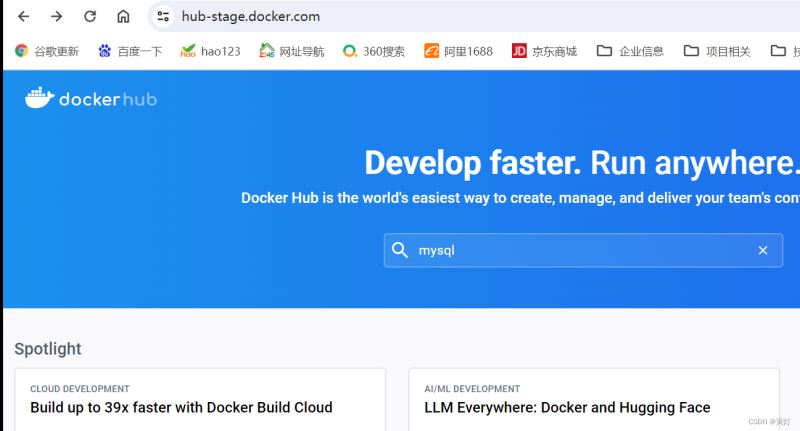Open the 京东商城 bookmark
The image size is (800, 431).
point(544,51)
